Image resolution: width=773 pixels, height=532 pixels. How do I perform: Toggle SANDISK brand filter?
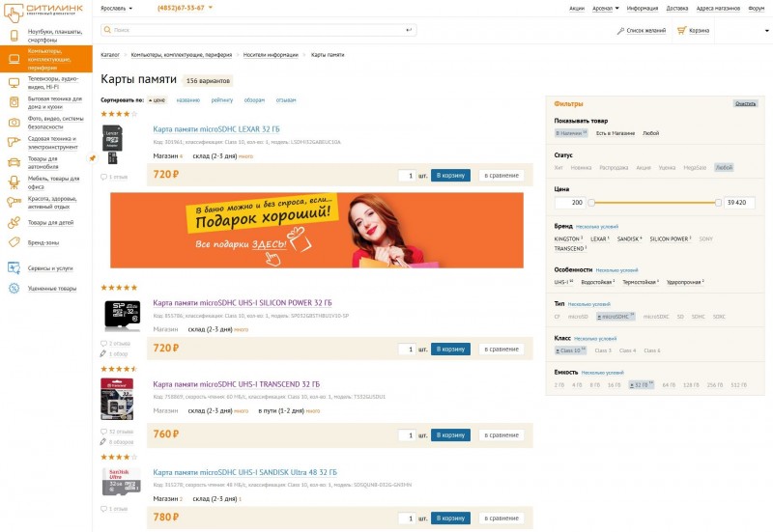pyautogui.click(x=629, y=238)
